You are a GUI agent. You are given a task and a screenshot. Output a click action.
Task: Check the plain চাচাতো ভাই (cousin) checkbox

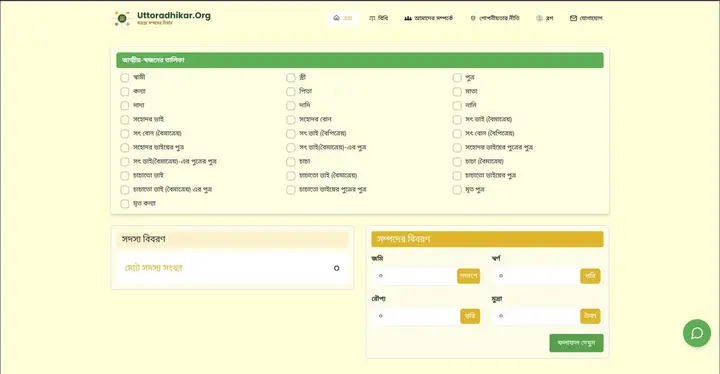(124, 176)
